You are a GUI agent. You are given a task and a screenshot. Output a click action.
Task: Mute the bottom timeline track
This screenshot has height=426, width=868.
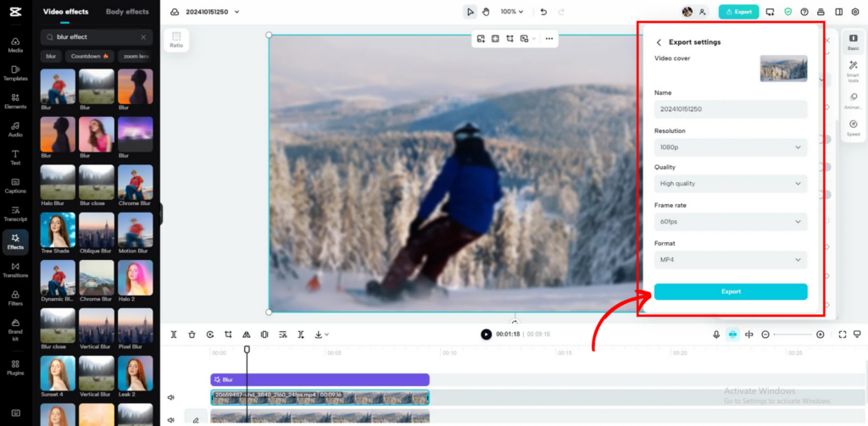pyautogui.click(x=171, y=420)
